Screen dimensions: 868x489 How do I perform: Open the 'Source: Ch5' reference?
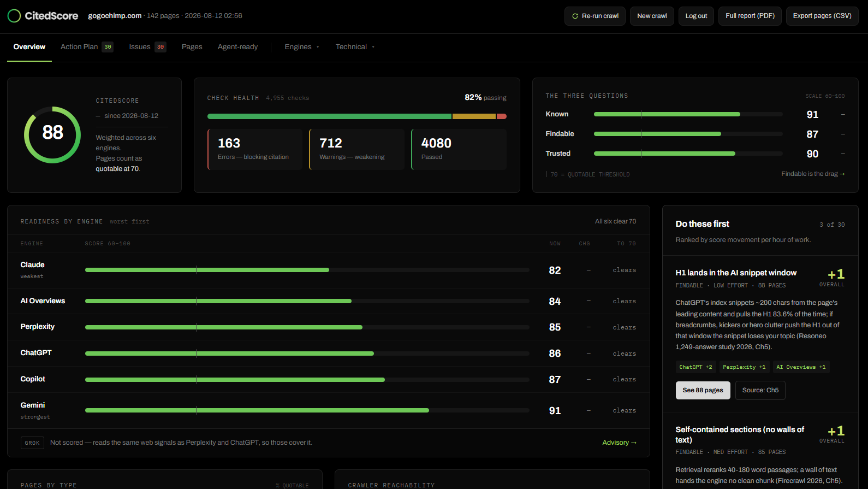[x=760, y=390]
